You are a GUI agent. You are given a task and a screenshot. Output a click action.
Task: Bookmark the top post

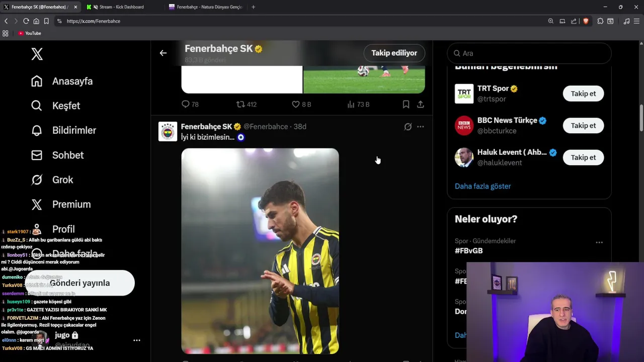pyautogui.click(x=406, y=104)
